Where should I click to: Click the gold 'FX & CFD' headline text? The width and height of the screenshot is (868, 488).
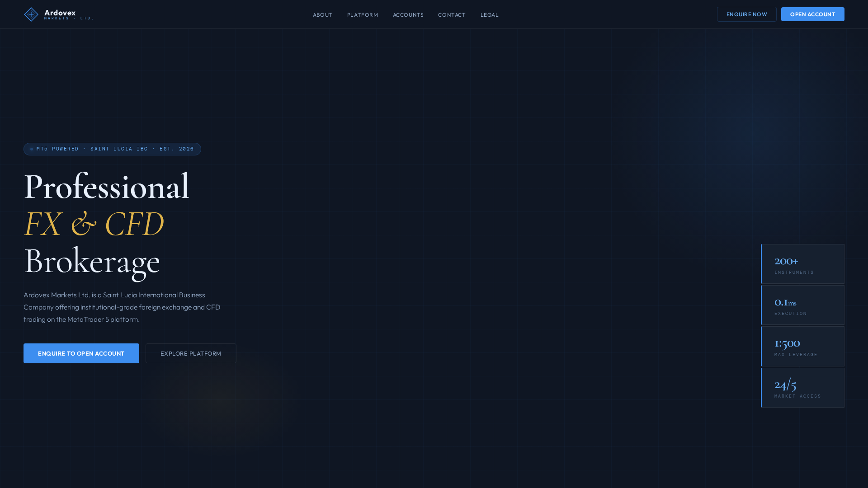pyautogui.click(x=94, y=224)
